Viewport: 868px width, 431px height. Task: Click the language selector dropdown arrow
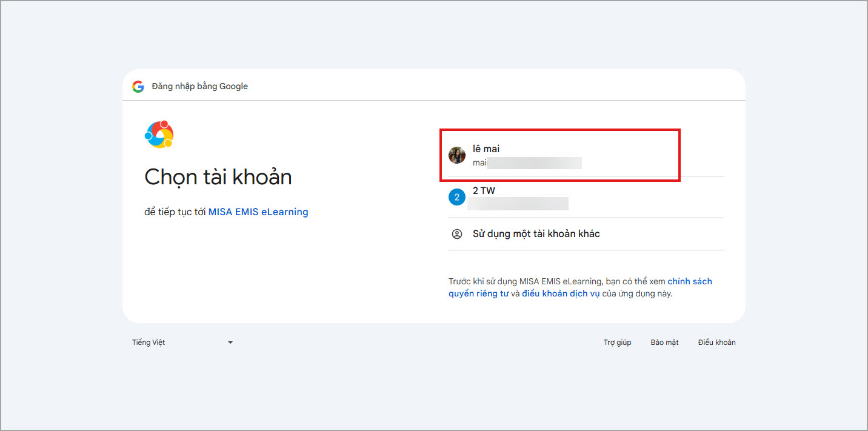coord(230,342)
